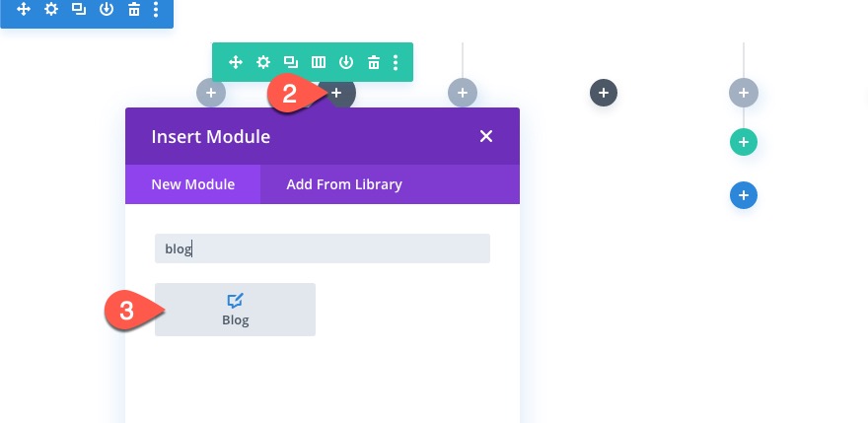This screenshot has width=868, height=423.
Task: Save row to library in green toolbar
Action: click(346, 62)
